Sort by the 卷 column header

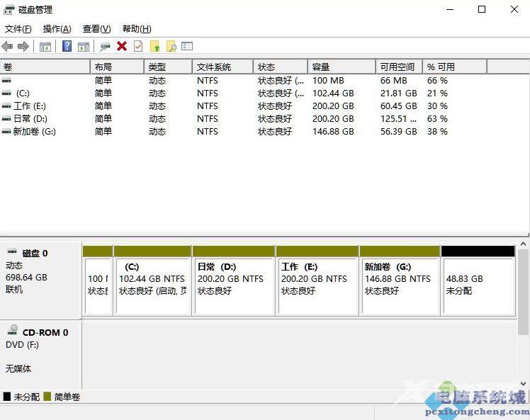(45, 67)
